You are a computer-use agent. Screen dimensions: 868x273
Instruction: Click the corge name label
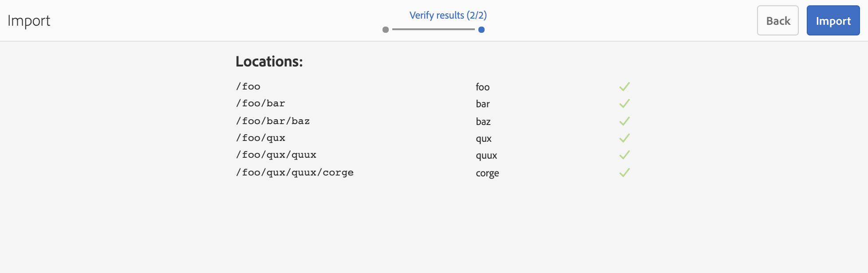point(487,173)
